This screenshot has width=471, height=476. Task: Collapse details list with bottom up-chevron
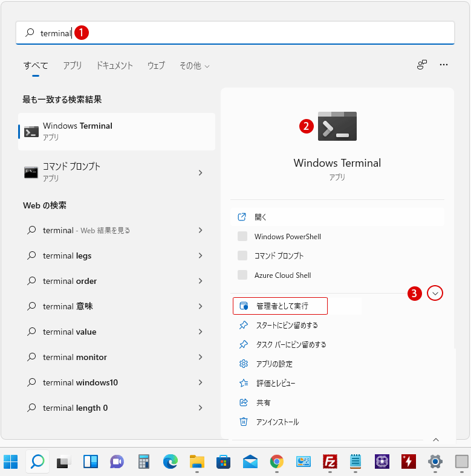(436, 440)
